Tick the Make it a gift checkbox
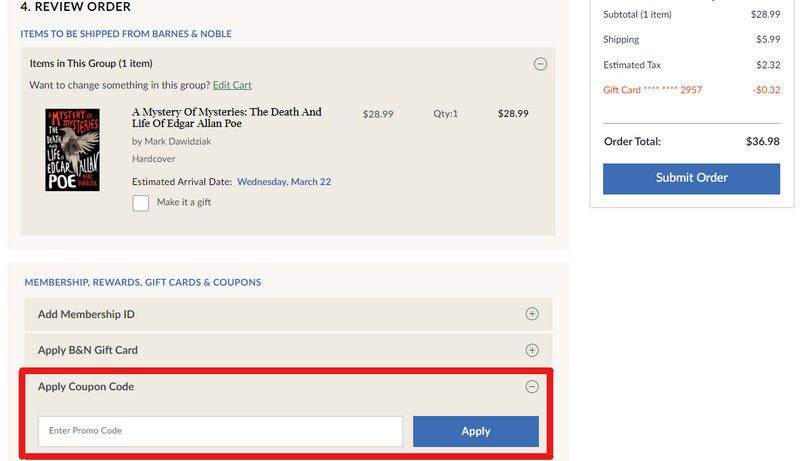 [141, 203]
